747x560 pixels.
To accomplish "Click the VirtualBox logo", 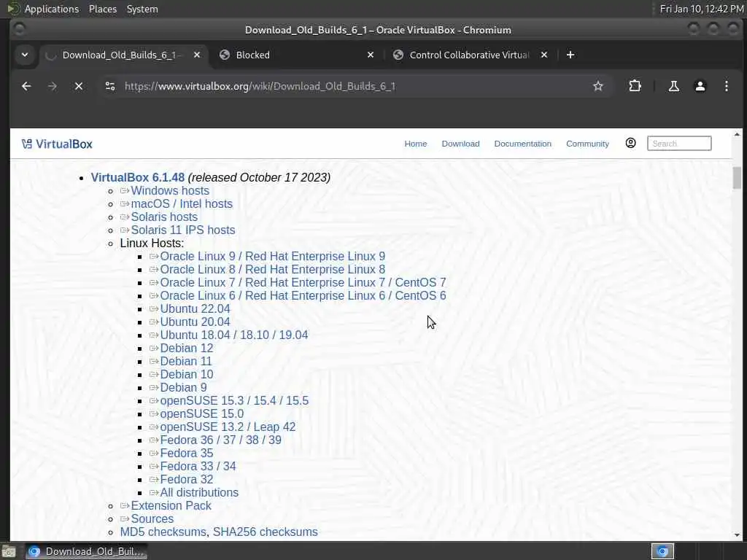I will 57,144.
